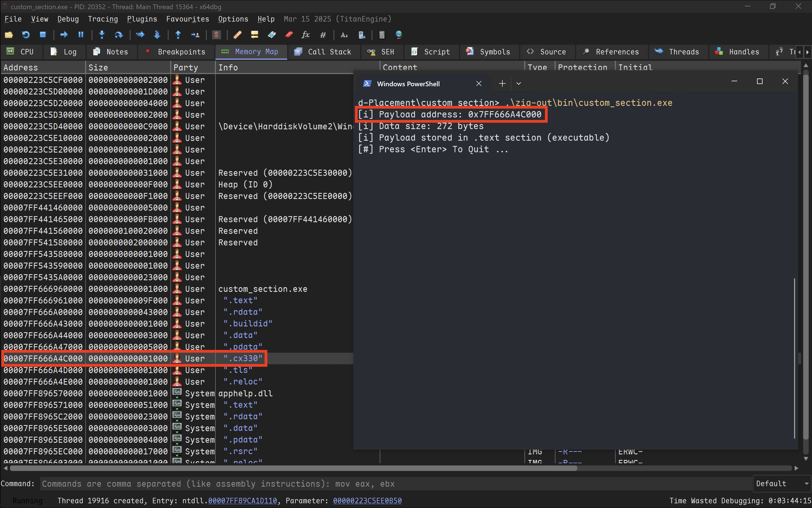Click the Run to User Code icon
The width and height of the screenshot is (812, 508).
click(195, 35)
